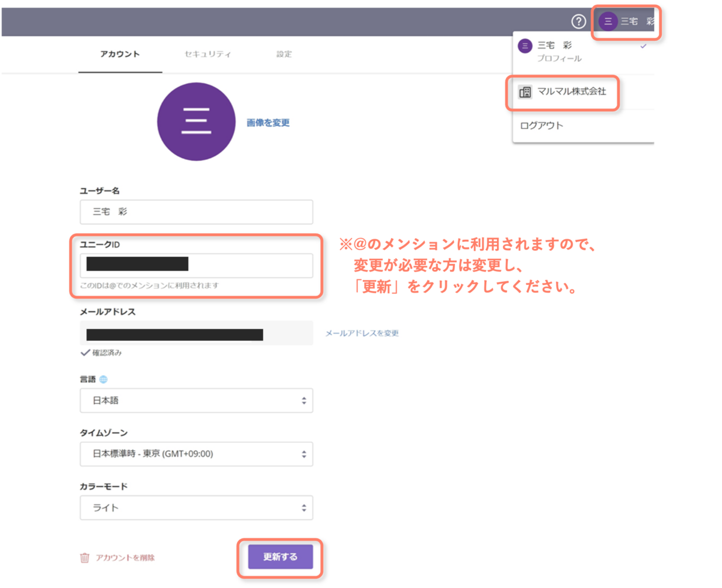Click the small avatar in dropdown menu
The width and height of the screenshot is (722, 588).
coord(525,46)
